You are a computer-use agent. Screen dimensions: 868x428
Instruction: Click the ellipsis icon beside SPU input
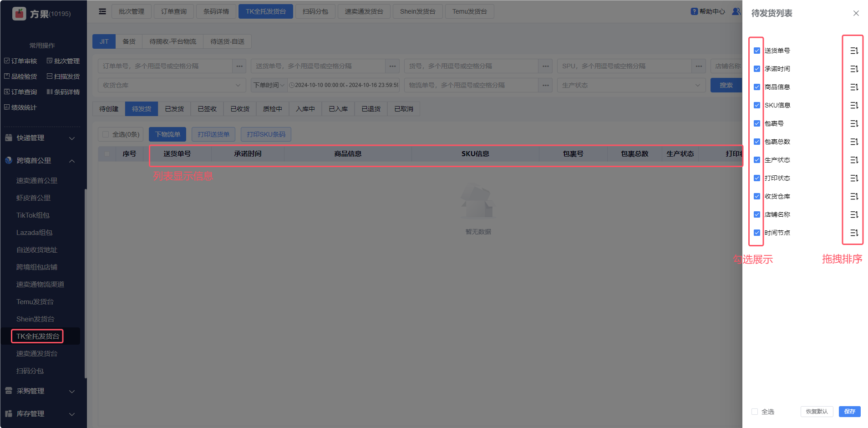click(699, 66)
